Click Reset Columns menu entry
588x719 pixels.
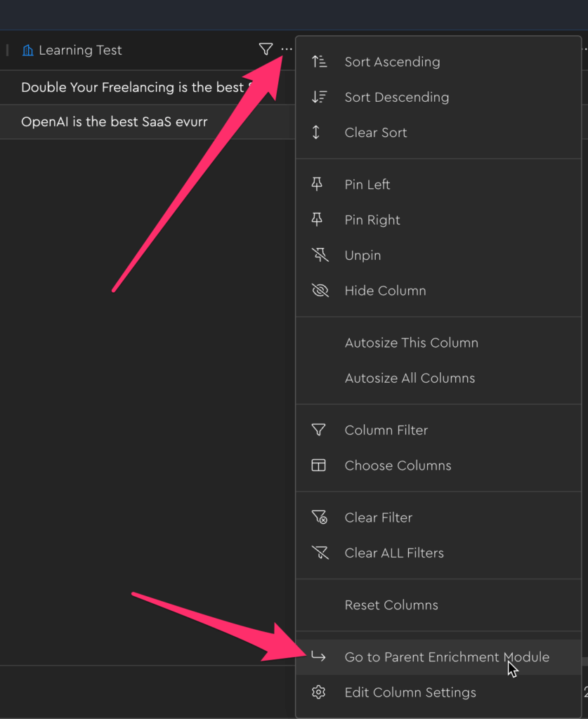(x=391, y=605)
